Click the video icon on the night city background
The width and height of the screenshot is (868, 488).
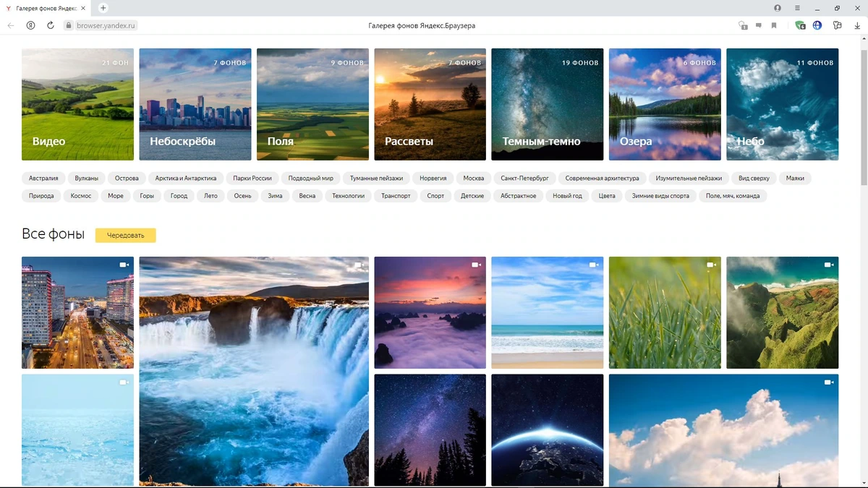click(124, 265)
